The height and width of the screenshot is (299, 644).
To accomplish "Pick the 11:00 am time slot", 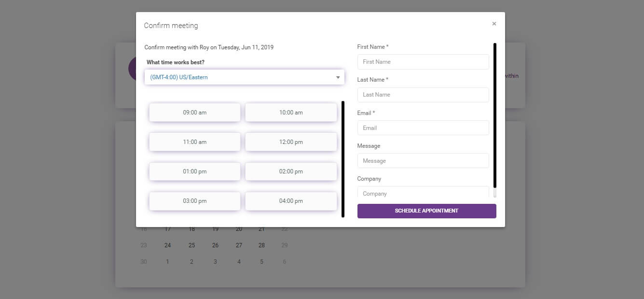I will [194, 142].
